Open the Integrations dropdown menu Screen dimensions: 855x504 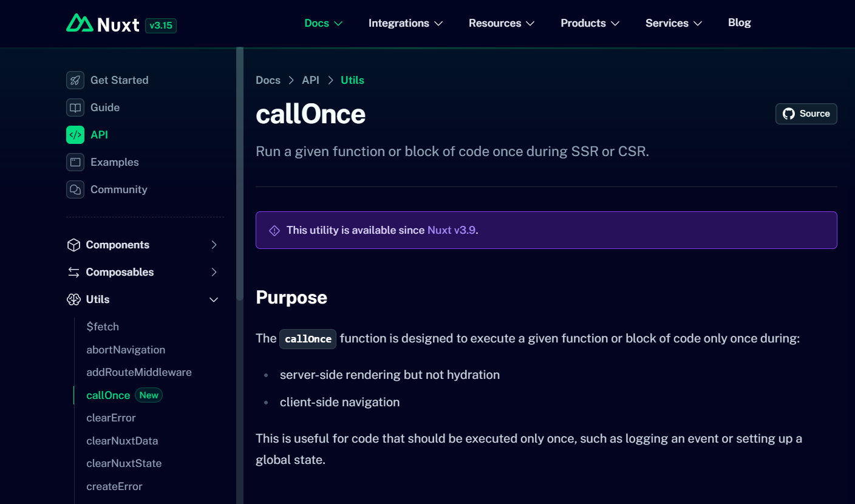(405, 23)
